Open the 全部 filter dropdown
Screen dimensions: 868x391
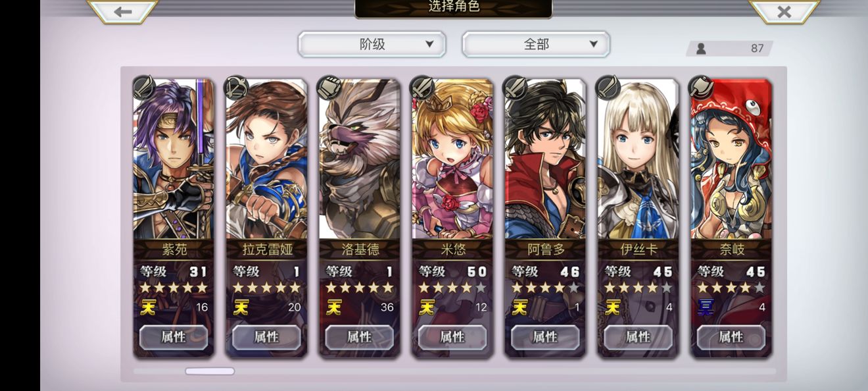pyautogui.click(x=536, y=44)
